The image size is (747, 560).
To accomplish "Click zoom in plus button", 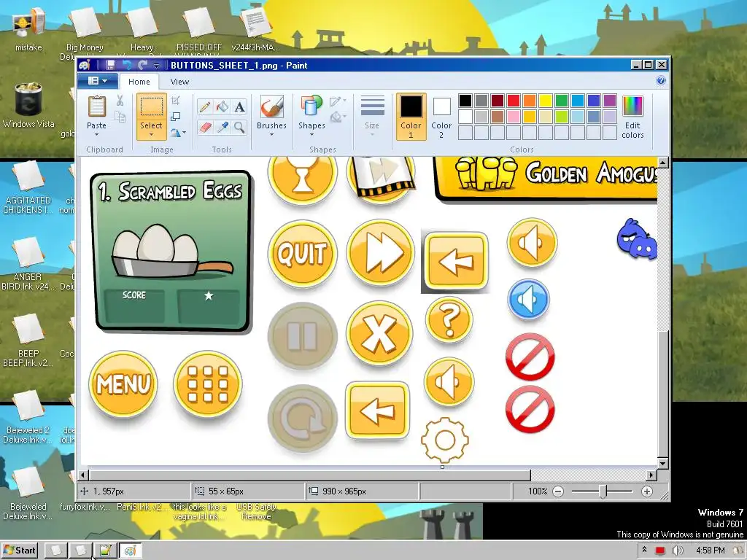I will 646,491.
